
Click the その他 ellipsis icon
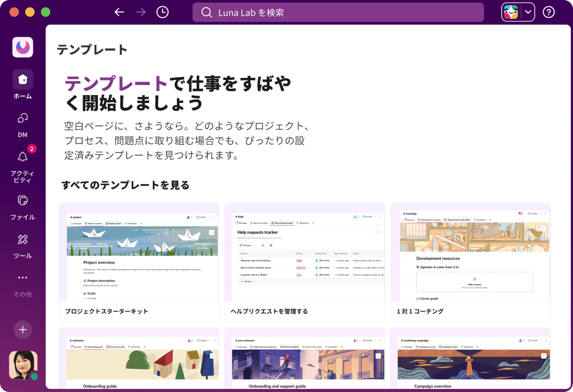pyautogui.click(x=23, y=277)
